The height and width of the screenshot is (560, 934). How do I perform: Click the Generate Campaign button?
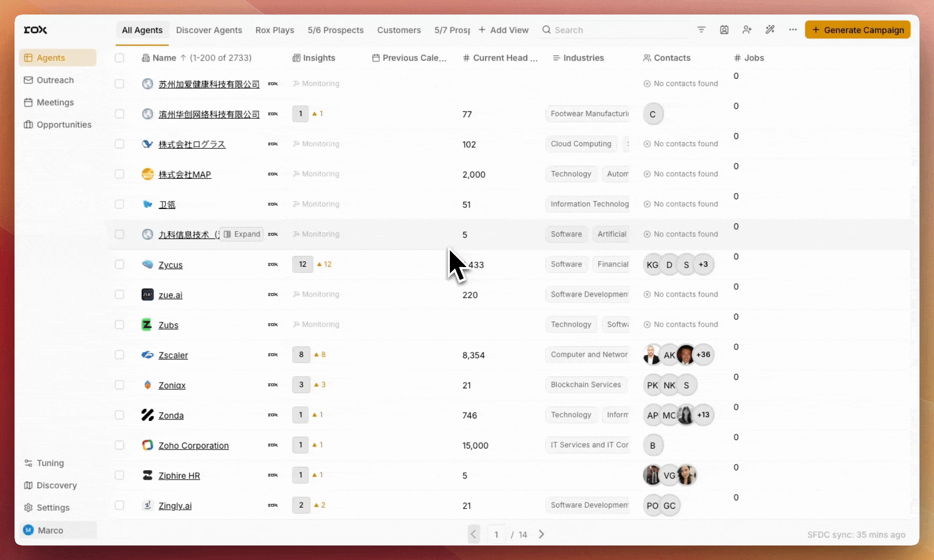pos(857,30)
